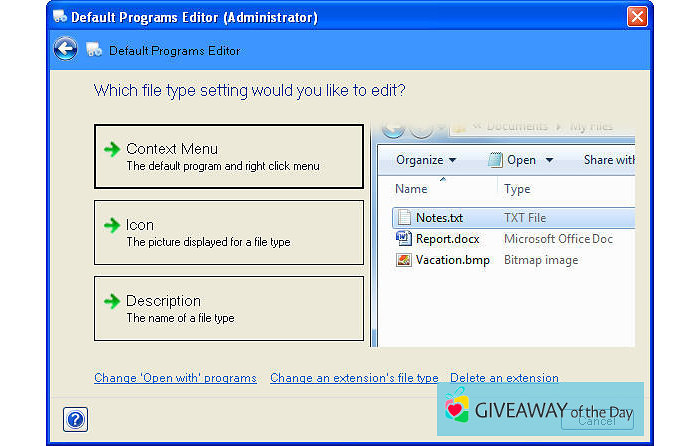Click the blue back arrow button
The image size is (700, 446).
66,49
